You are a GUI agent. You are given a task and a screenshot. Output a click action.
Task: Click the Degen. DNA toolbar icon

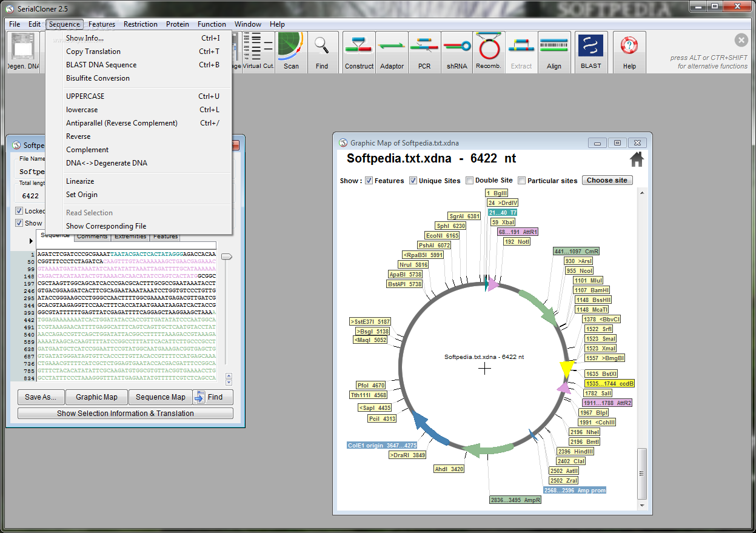click(x=23, y=52)
